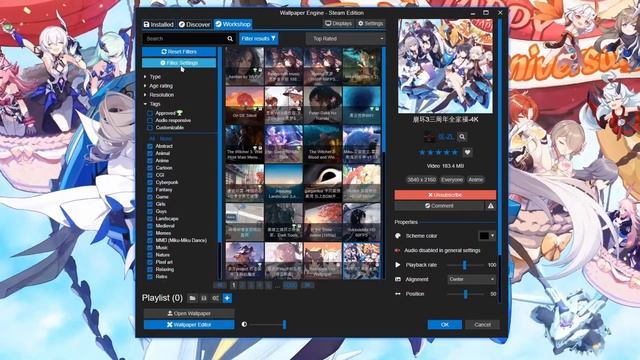Click the Search input field
The height and width of the screenshot is (360, 640).
185,39
